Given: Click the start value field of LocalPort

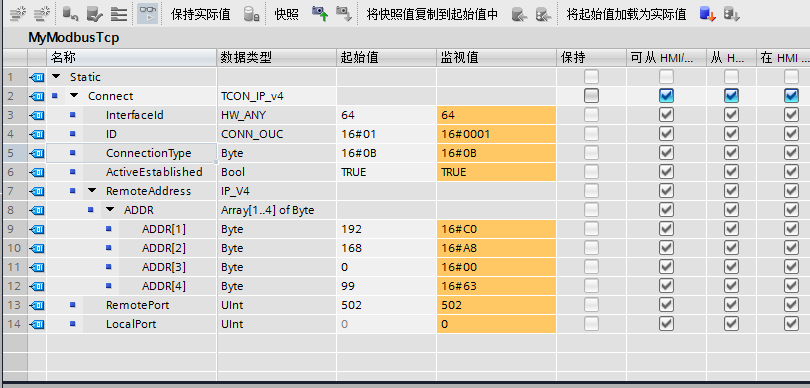Looking at the screenshot, I should coord(386,324).
